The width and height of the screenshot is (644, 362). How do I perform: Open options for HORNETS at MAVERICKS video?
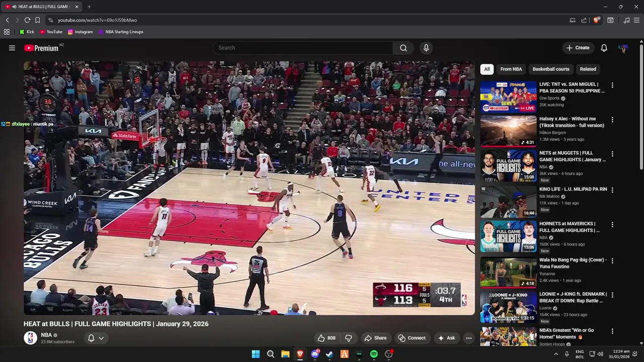[612, 225]
